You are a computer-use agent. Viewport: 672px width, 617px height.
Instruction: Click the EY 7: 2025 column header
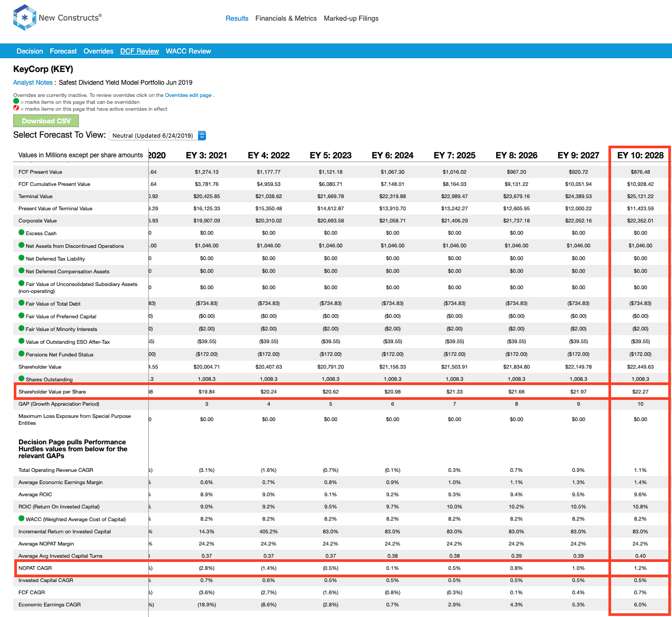[454, 155]
